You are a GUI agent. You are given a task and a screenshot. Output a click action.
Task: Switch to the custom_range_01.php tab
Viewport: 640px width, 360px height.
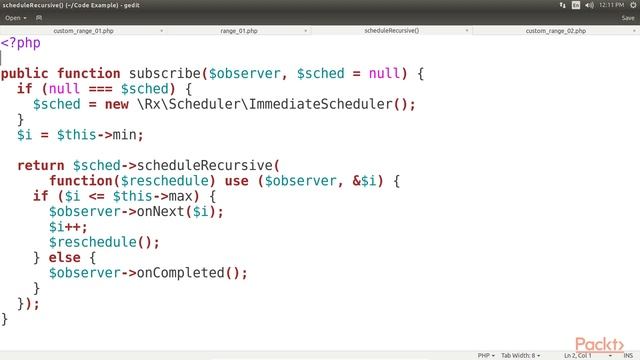[83, 31]
